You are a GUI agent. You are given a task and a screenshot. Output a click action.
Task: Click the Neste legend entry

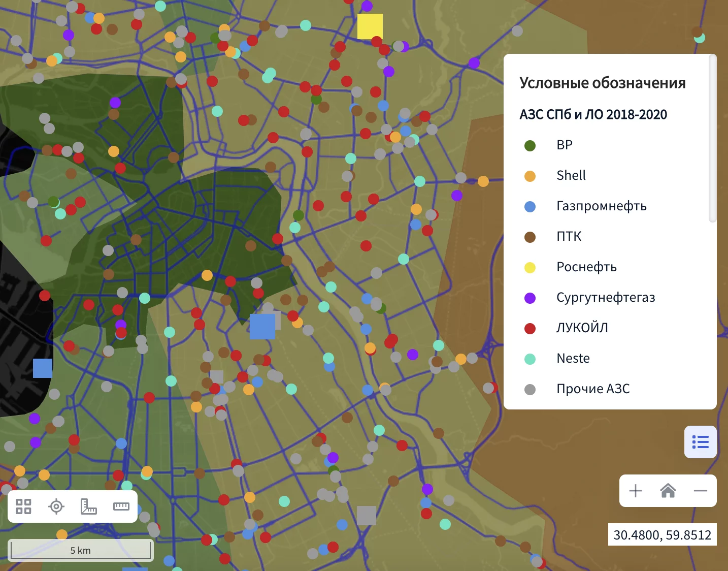(573, 359)
